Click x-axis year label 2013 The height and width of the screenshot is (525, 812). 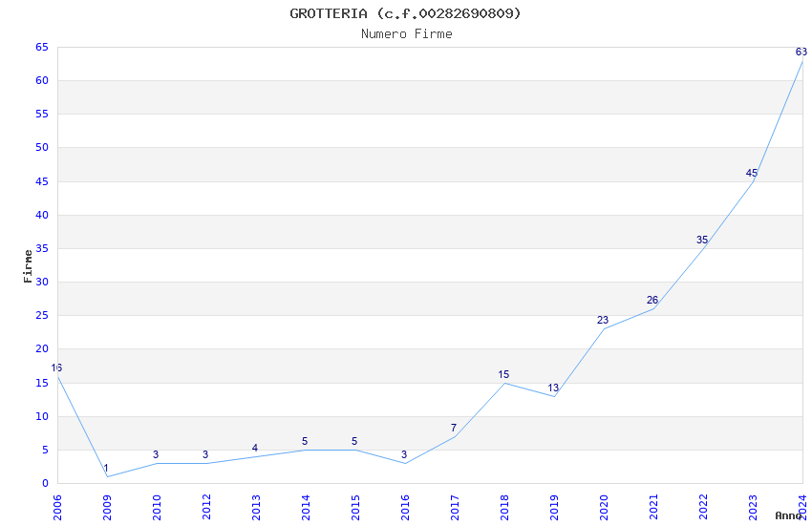[x=256, y=507]
